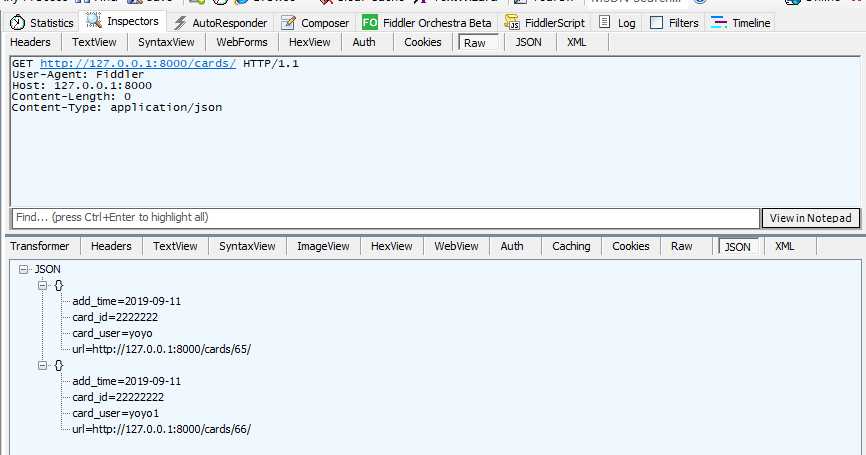Collapse the first {} object node
The width and height of the screenshot is (866, 455).
[43, 285]
